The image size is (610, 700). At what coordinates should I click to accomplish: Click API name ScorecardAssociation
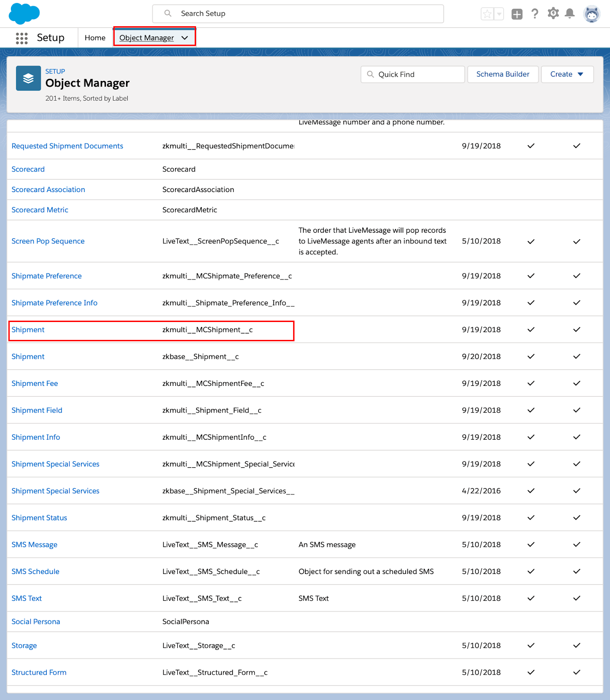point(198,189)
